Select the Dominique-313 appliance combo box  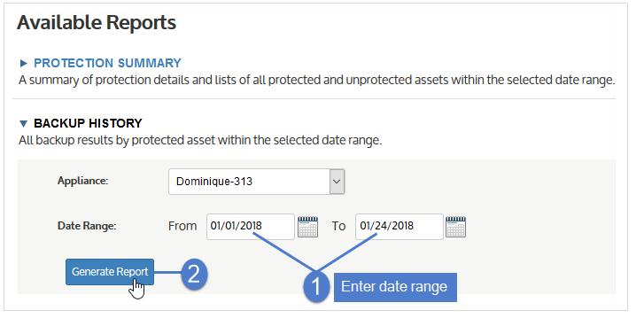click(256, 182)
